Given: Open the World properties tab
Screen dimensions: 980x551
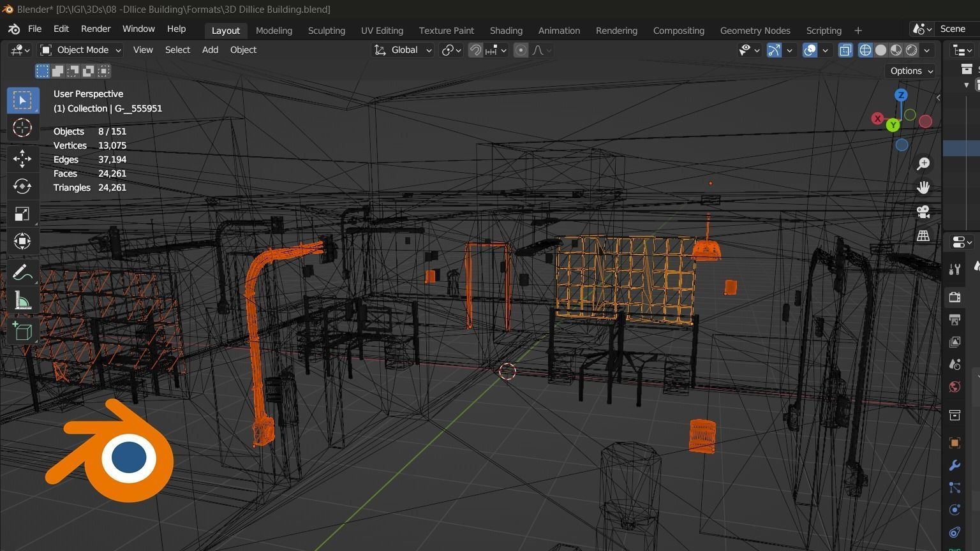Looking at the screenshot, I should 955,386.
